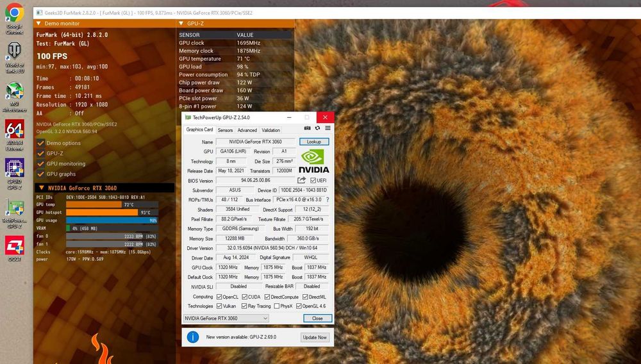Image resolution: width=641 pixels, height=364 pixels.
Task: Toggle the Vulkan checkbox
Action: click(219, 306)
